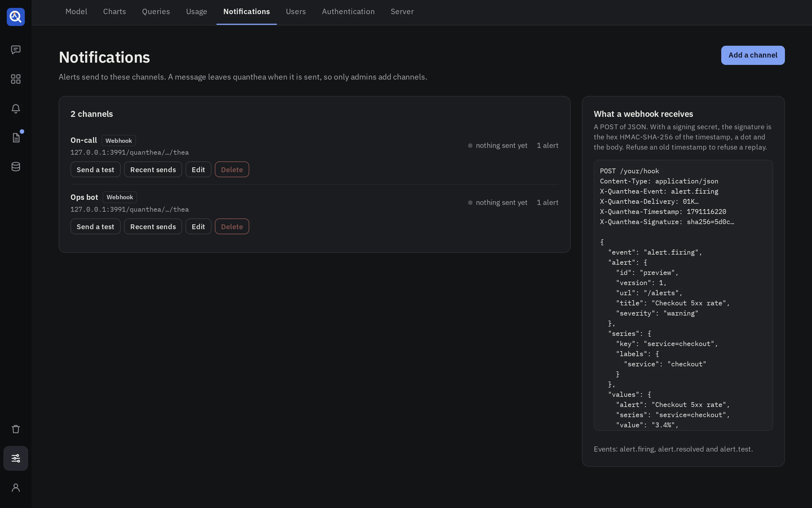Click the On-call webhook URL text

click(129, 152)
